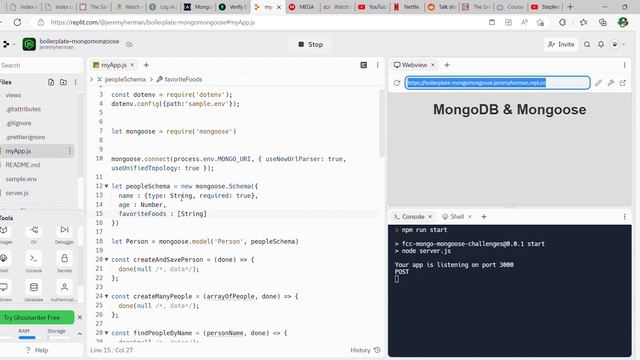
Task: Open file History
Action: [365, 350]
